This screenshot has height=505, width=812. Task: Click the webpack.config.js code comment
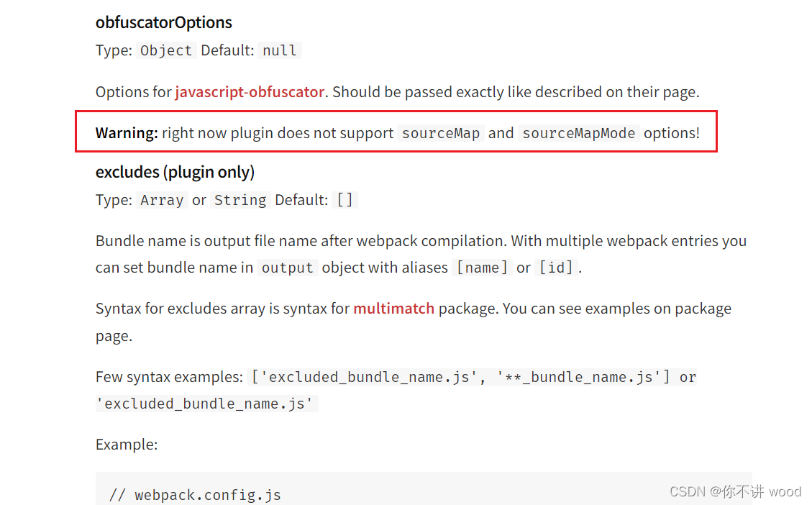click(195, 495)
